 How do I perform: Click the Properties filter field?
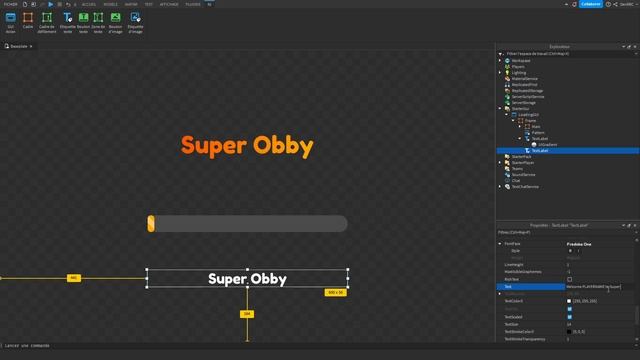[565, 233]
